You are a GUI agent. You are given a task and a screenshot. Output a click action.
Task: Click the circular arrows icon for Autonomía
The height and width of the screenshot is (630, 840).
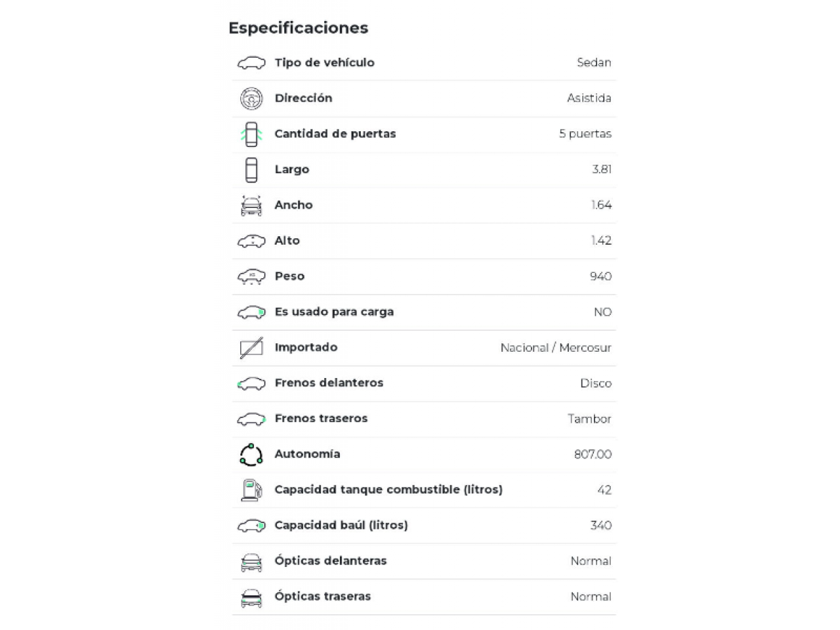(x=251, y=454)
